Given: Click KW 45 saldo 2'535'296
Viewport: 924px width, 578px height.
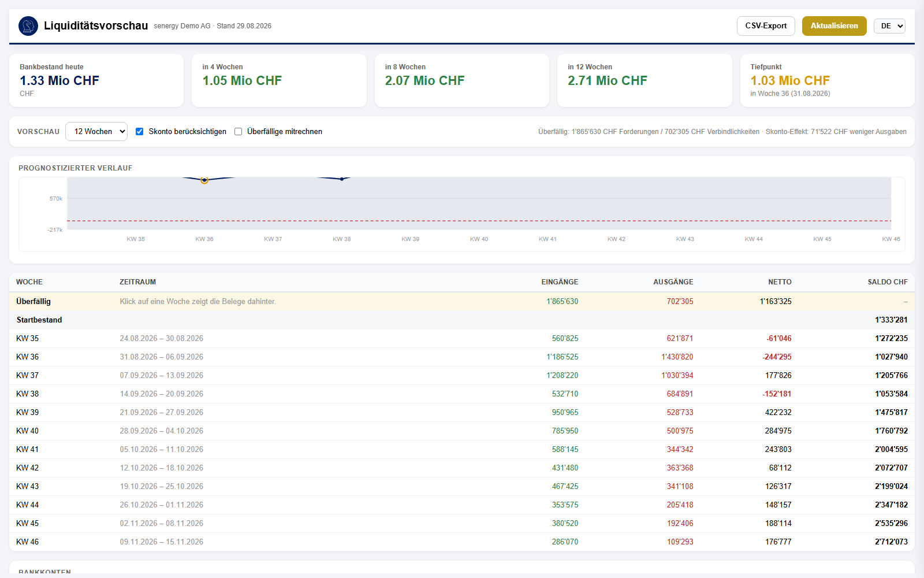Looking at the screenshot, I should click(x=891, y=524).
